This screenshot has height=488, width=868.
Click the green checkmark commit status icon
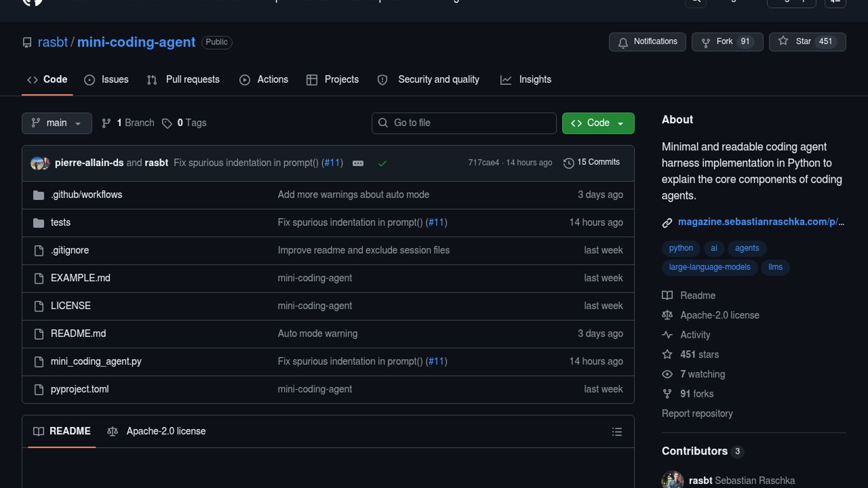382,163
